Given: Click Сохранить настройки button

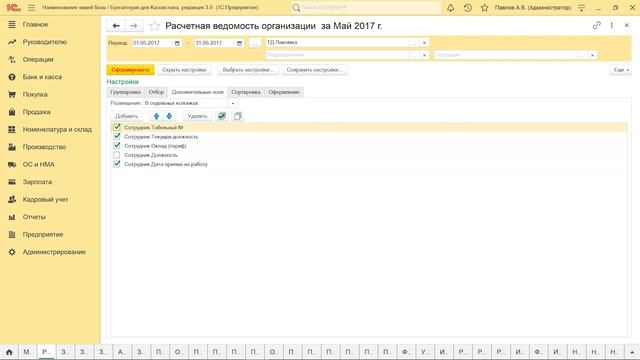Looking at the screenshot, I should [x=314, y=70].
